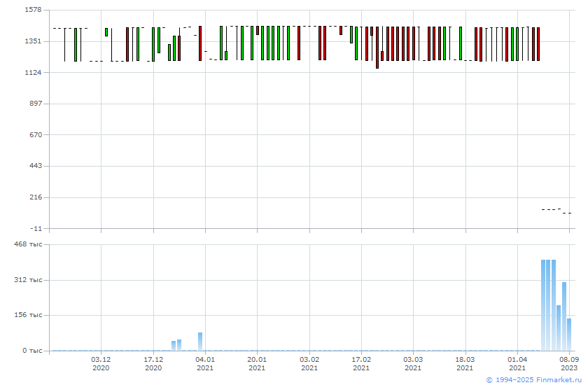Select the 17.12 2020 date label
The image size is (588, 385).
pyautogui.click(x=153, y=363)
